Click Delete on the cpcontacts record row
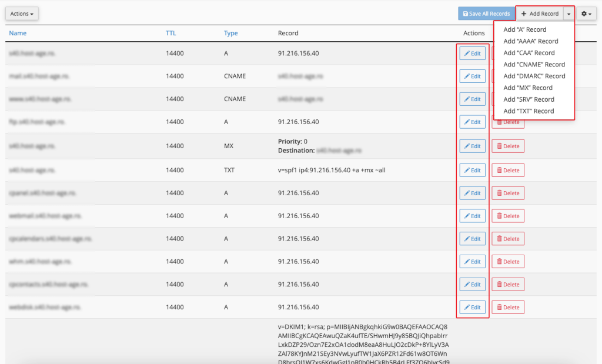This screenshot has width=602, height=364. [x=507, y=284]
